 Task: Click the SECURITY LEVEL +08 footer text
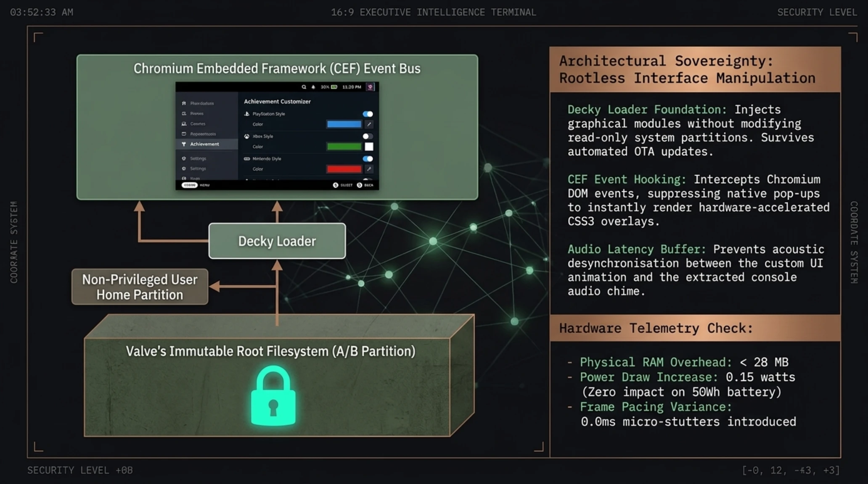(80, 470)
